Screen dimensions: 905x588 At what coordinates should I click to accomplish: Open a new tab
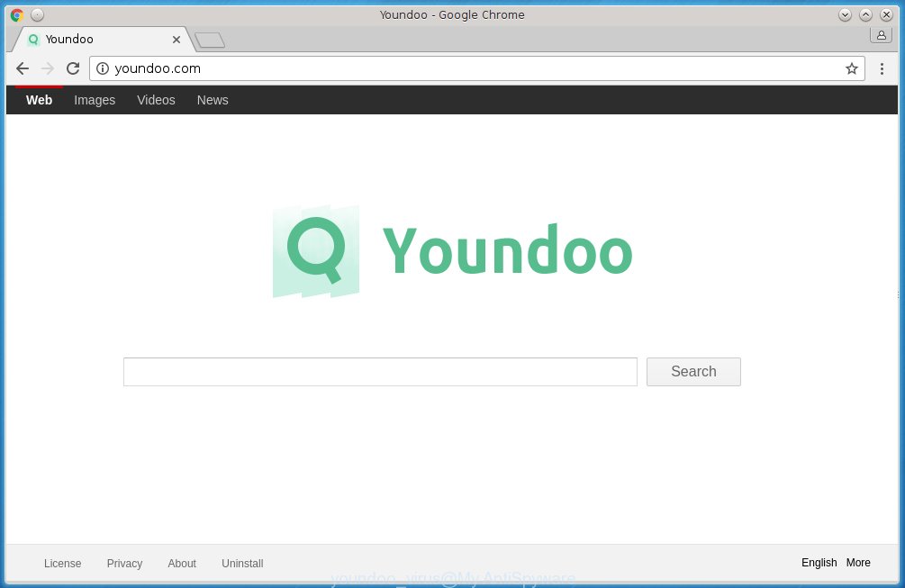pos(210,40)
